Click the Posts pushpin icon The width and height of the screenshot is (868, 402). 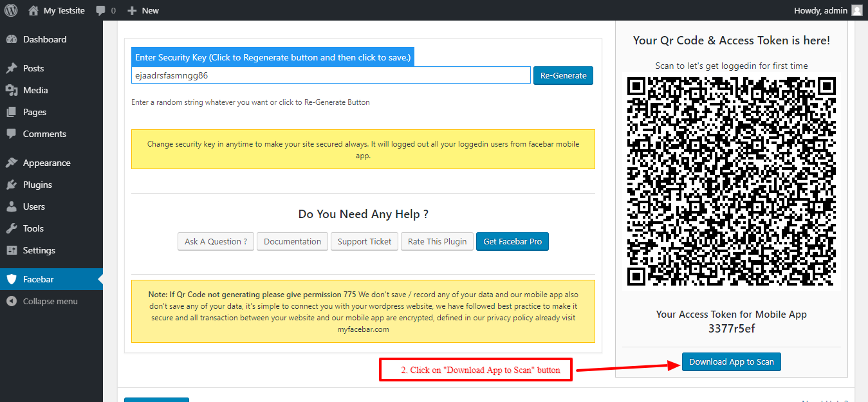pyautogui.click(x=12, y=68)
